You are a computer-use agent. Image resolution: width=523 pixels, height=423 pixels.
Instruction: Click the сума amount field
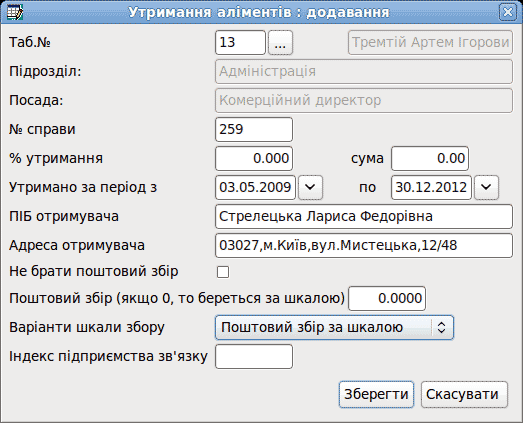point(430,158)
